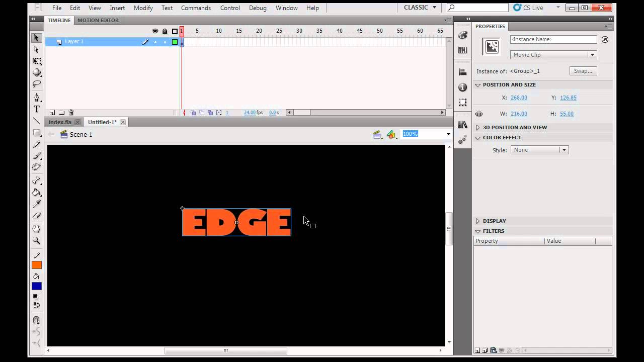The height and width of the screenshot is (362, 644).
Task: Toggle Layer 1 visibility dot
Action: coord(155,42)
